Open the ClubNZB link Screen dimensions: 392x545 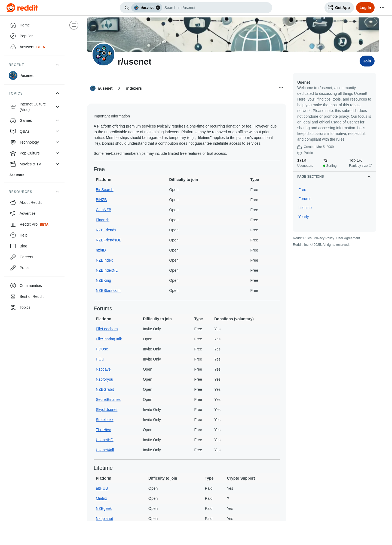click(x=103, y=210)
